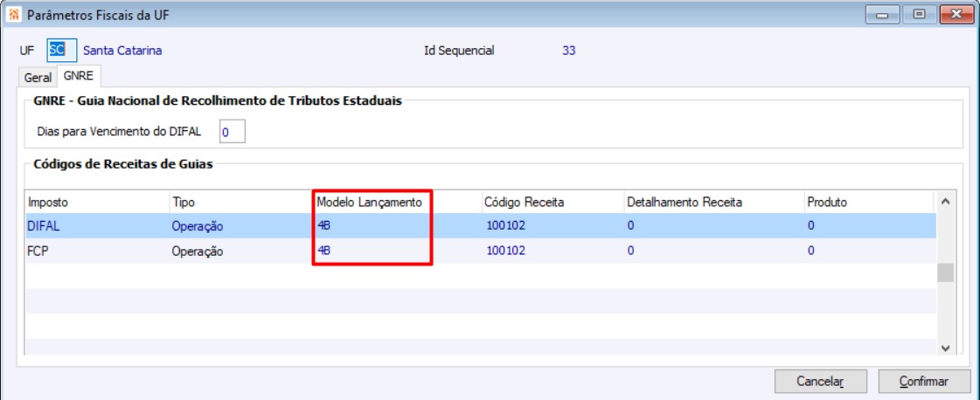Image resolution: width=980 pixels, height=400 pixels.
Task: Click Produto value in DIFAL row
Action: click(810, 226)
